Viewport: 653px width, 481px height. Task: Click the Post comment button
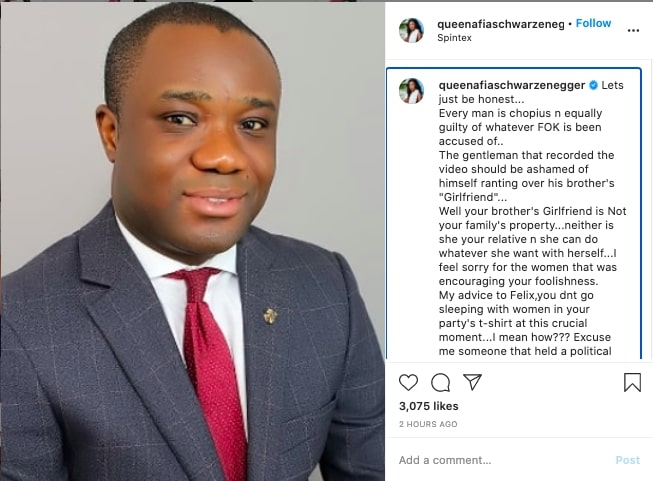627,460
